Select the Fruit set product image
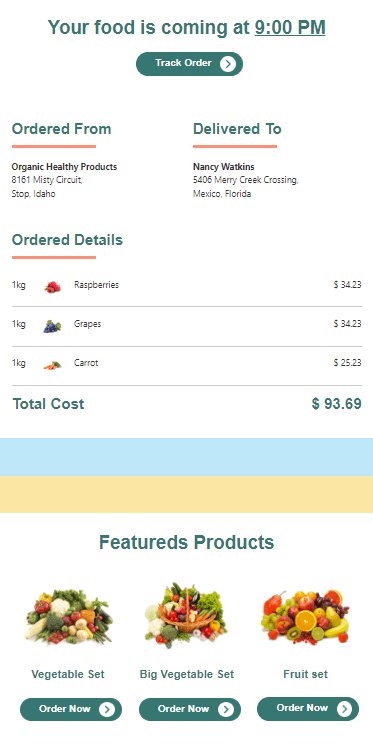The height and width of the screenshot is (748, 373). click(306, 617)
